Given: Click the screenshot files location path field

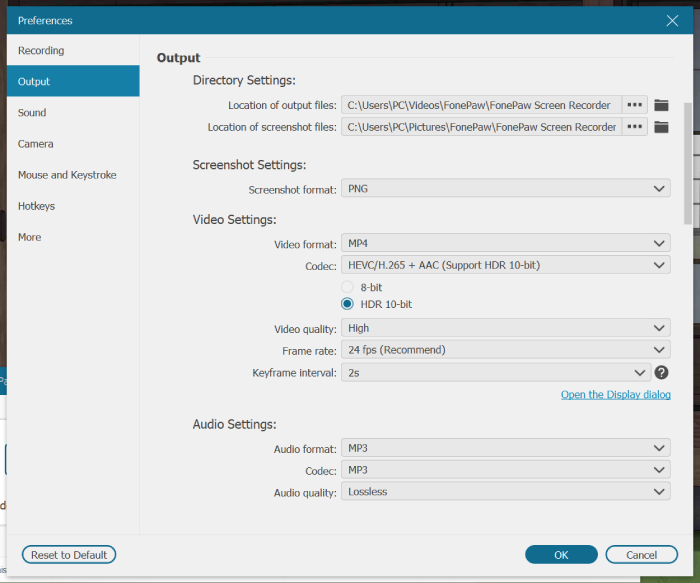Looking at the screenshot, I should point(481,127).
